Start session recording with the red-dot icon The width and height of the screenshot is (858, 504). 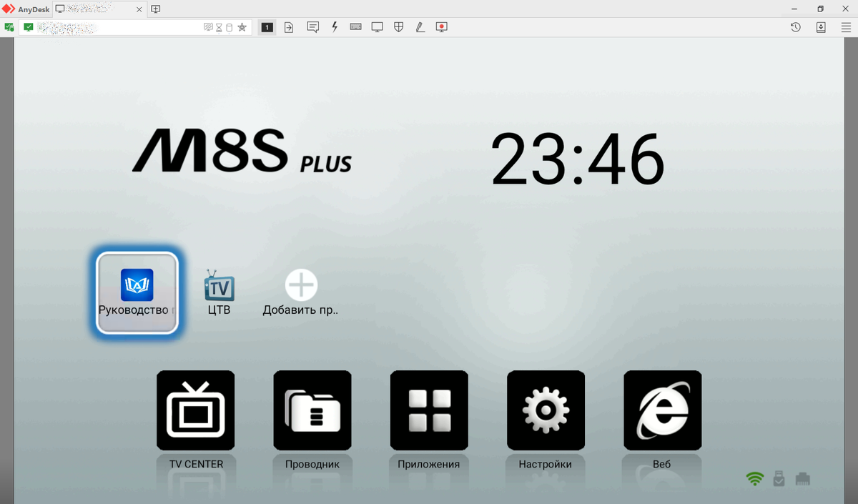(441, 26)
